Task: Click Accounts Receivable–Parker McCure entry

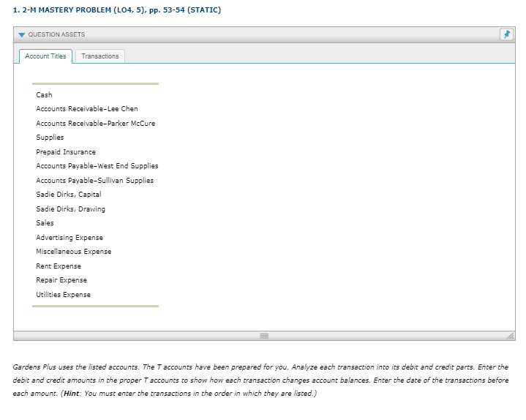Action: click(x=96, y=124)
